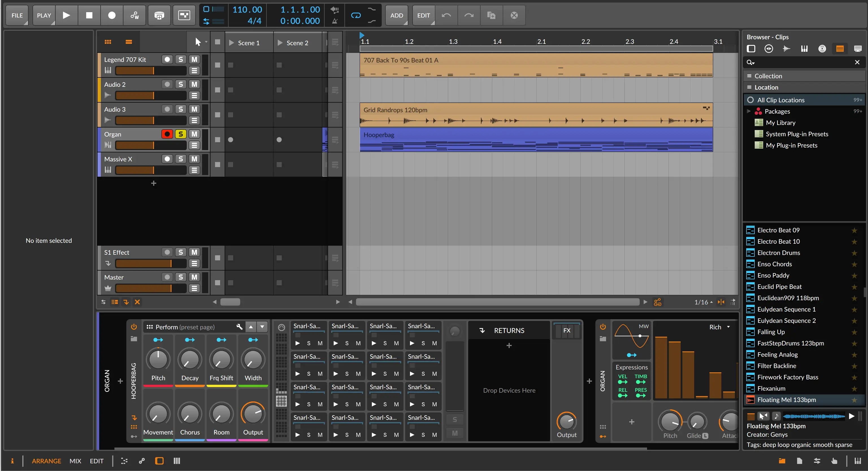Open the automation write mode button
The height and width of the screenshot is (471, 868).
134,15
